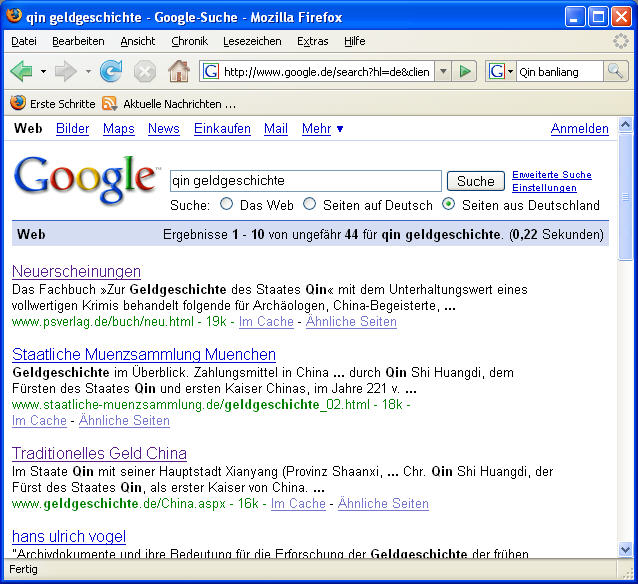Click the URL address field
638x584 pixels.
click(327, 72)
